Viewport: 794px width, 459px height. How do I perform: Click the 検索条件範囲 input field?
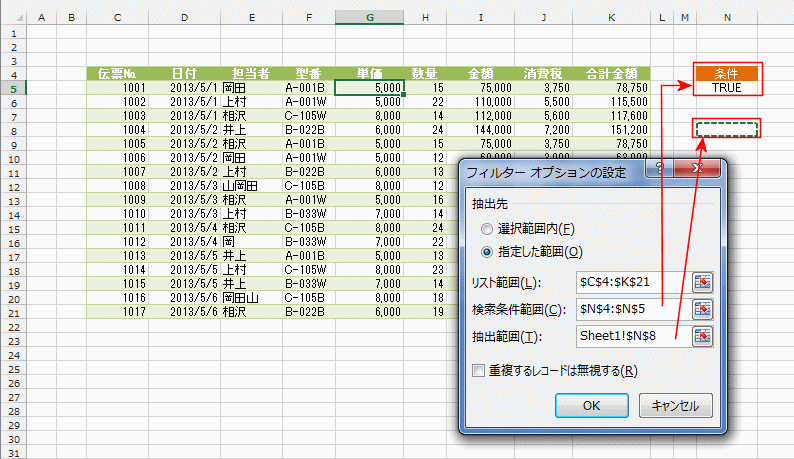pyautogui.click(x=632, y=309)
